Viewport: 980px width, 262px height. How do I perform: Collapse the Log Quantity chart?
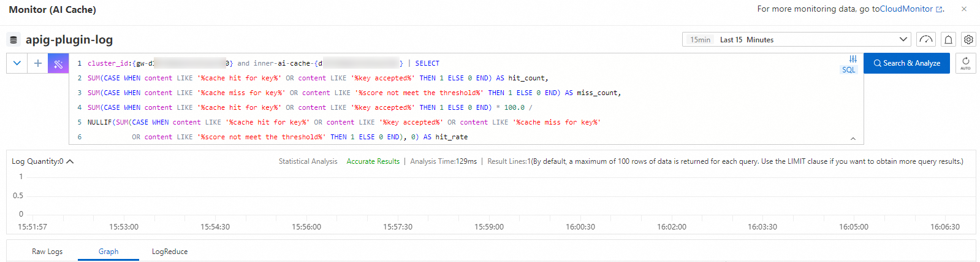click(x=70, y=161)
